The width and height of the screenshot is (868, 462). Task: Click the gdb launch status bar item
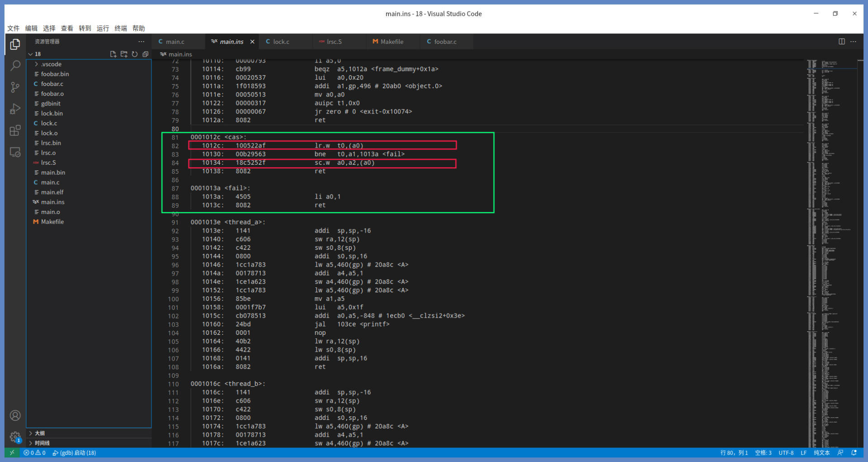74,452
